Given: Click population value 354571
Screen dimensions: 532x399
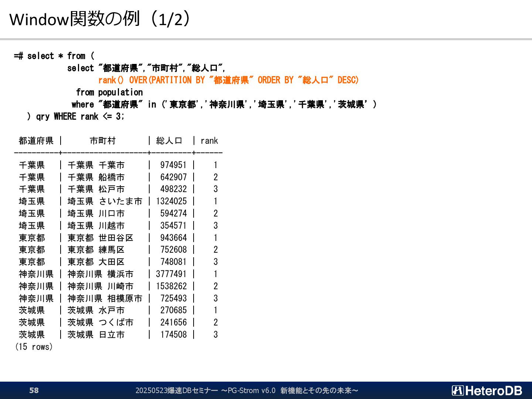Looking at the screenshot, I should 173,226.
